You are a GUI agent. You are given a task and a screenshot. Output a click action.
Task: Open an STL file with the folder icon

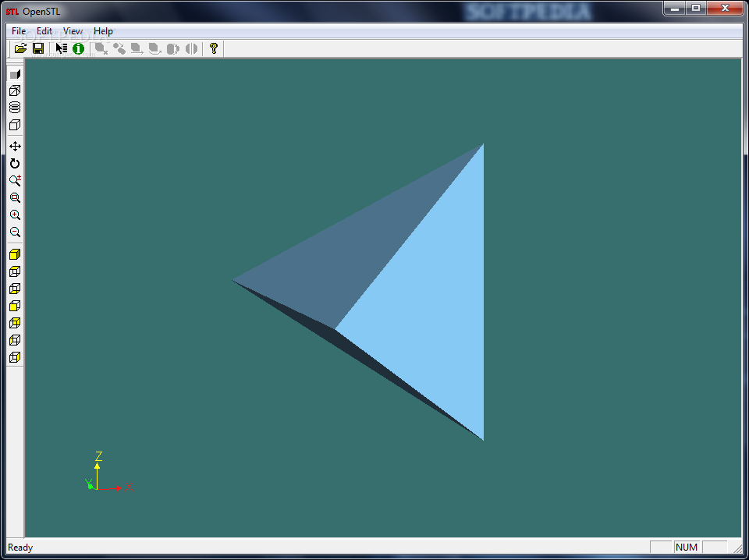coord(20,48)
